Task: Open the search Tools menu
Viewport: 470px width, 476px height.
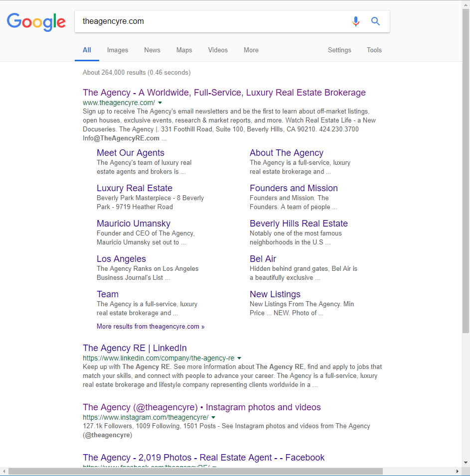Action: 374,50
